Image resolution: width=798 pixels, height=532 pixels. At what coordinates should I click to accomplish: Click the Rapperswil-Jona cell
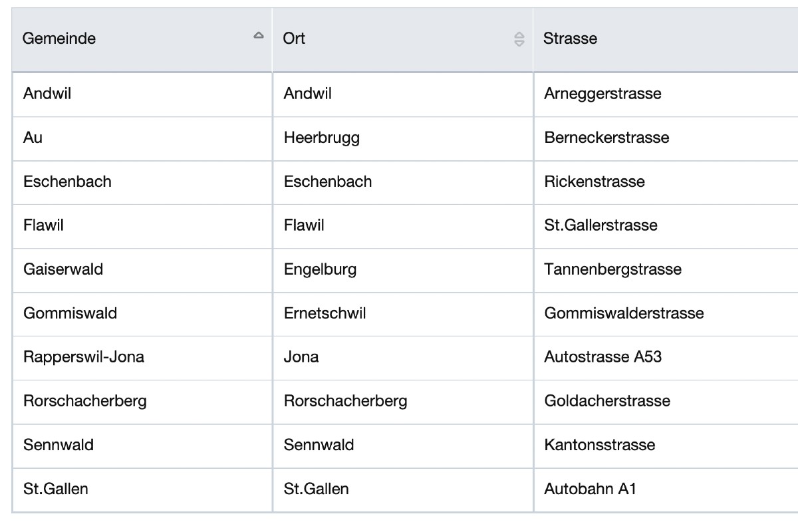click(x=84, y=357)
